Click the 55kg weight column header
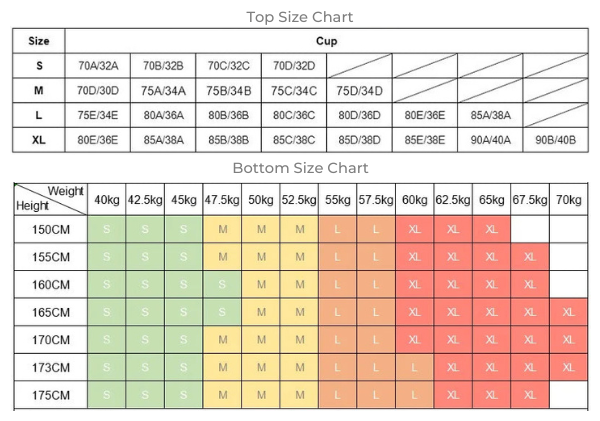This screenshot has width=600, height=421. [x=338, y=200]
